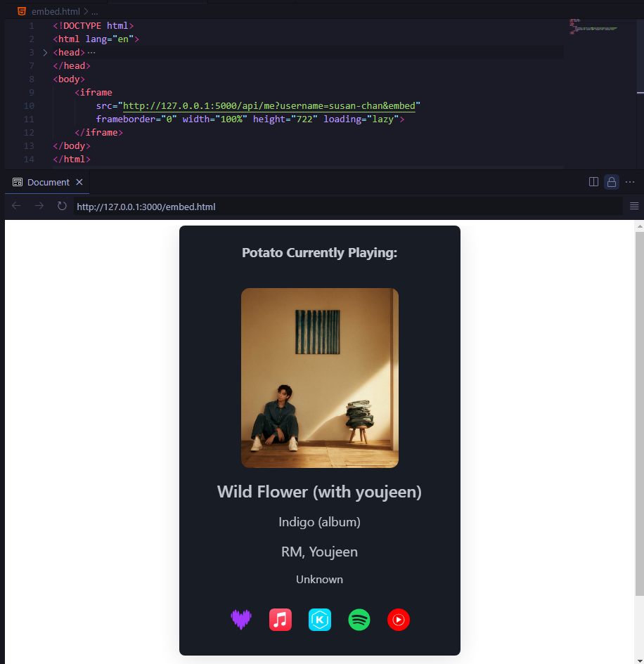This screenshot has width=644, height=664.
Task: Click line number 9 in the gutter
Action: point(32,92)
